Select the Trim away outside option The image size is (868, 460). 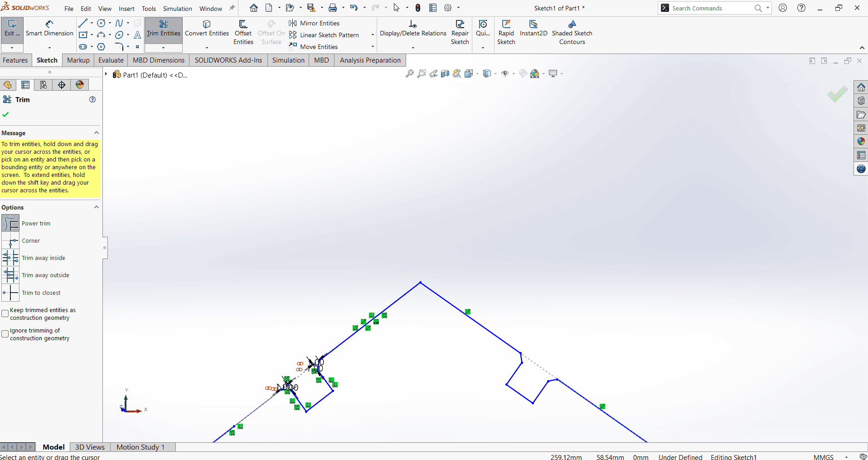point(10,275)
